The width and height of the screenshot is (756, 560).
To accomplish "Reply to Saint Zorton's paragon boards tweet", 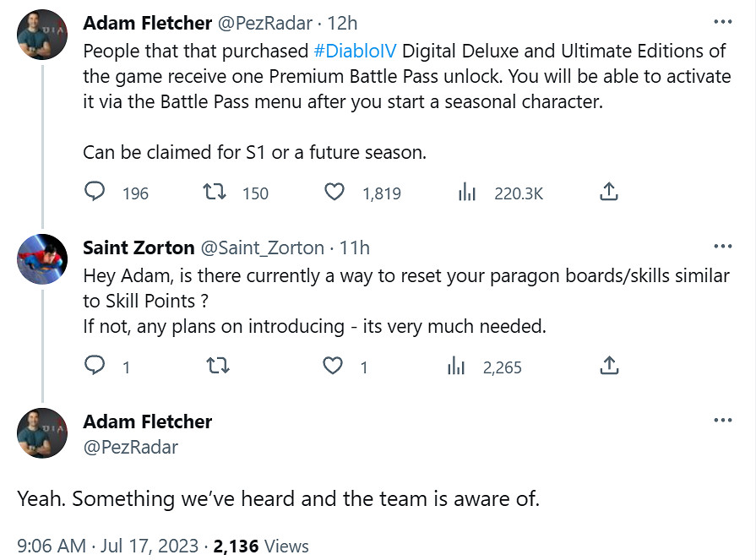I will pos(95,367).
